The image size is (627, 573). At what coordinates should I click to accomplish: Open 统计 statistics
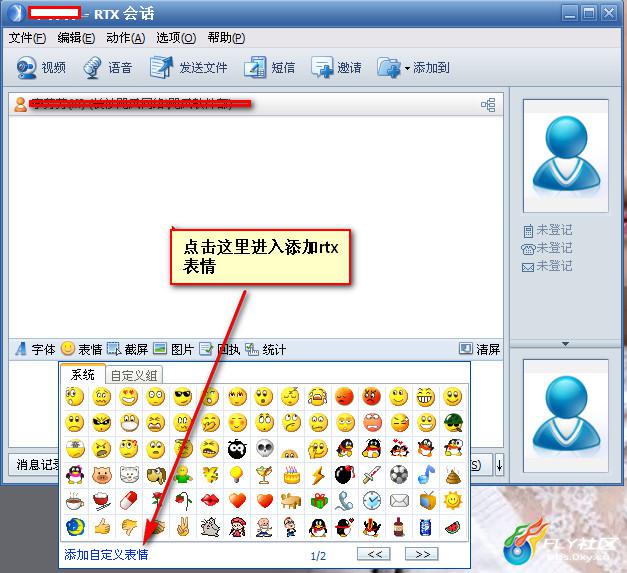click(x=266, y=349)
